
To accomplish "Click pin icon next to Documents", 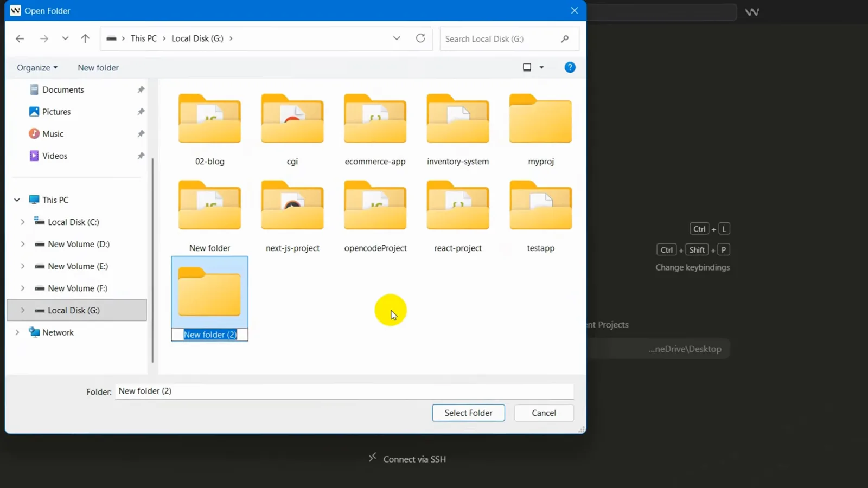I will click(x=141, y=90).
